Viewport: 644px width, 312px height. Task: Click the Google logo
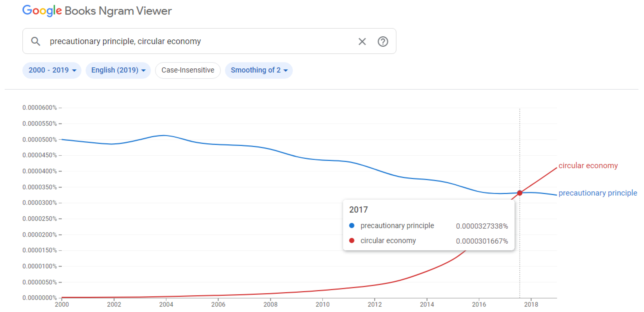[42, 11]
